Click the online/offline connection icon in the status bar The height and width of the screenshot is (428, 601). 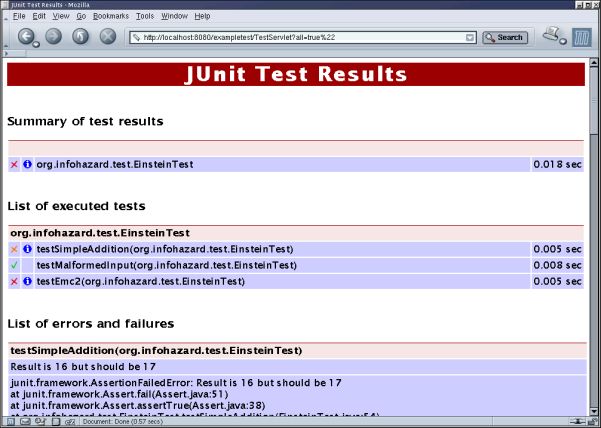click(x=577, y=421)
